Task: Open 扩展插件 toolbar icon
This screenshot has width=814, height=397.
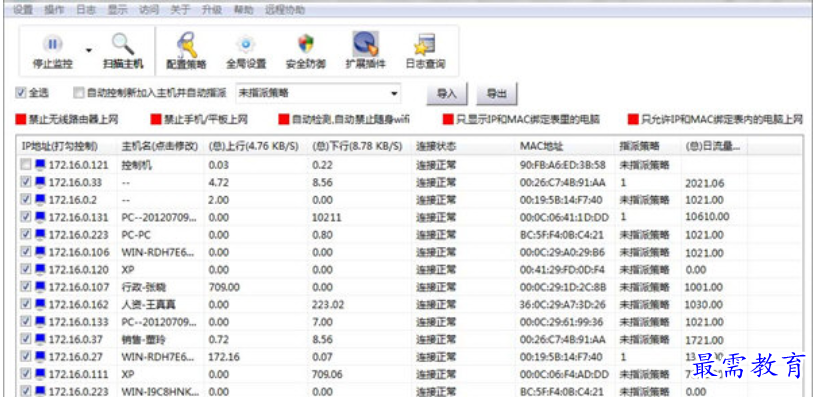Action: point(365,44)
